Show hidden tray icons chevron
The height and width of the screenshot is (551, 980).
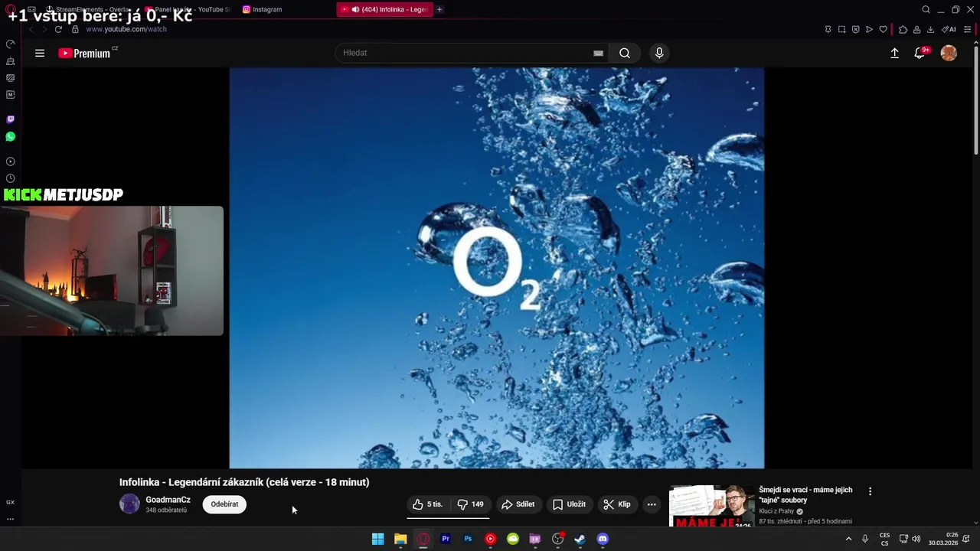[848, 539]
